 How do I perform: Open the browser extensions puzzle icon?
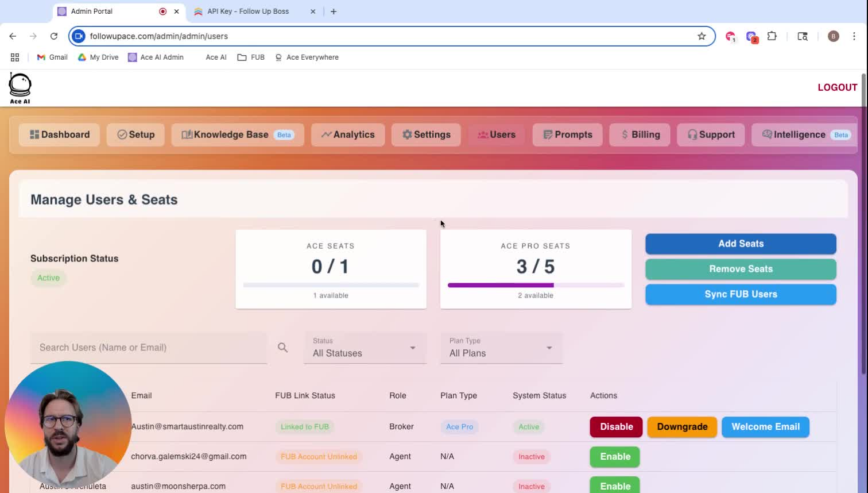click(772, 36)
